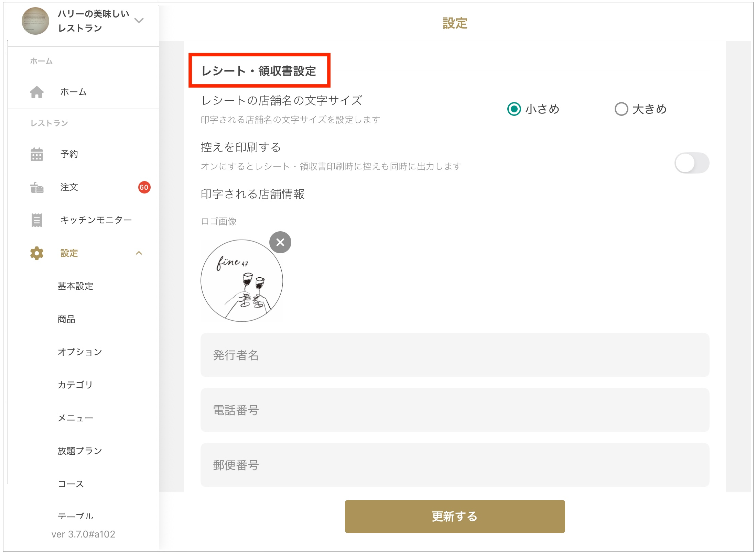Focus the 電話番号 input field

click(x=455, y=410)
